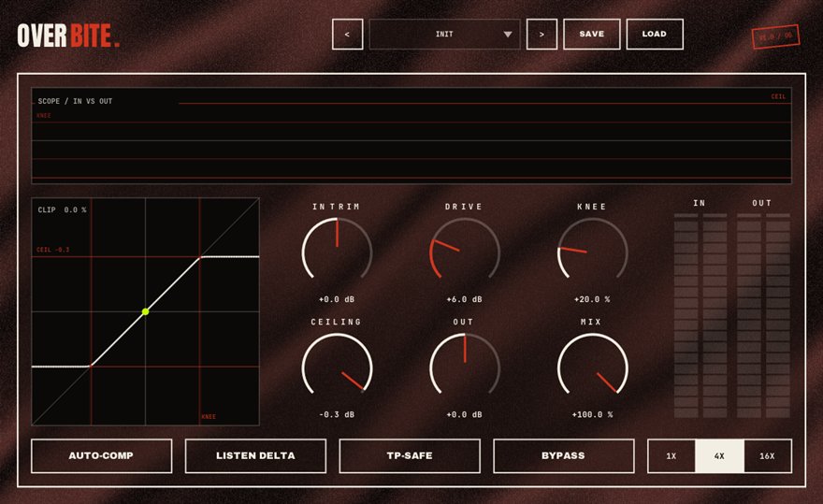The image size is (823, 504).
Task: Toggle BYPASS
Action: [563, 455]
